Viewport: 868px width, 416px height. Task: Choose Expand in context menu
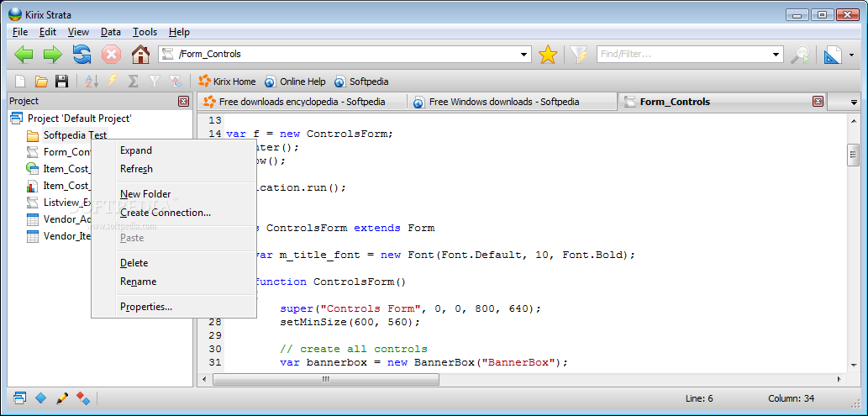(173, 150)
